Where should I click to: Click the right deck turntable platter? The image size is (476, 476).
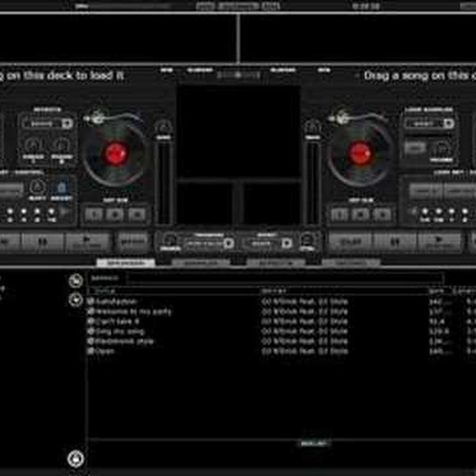[x=360, y=154]
